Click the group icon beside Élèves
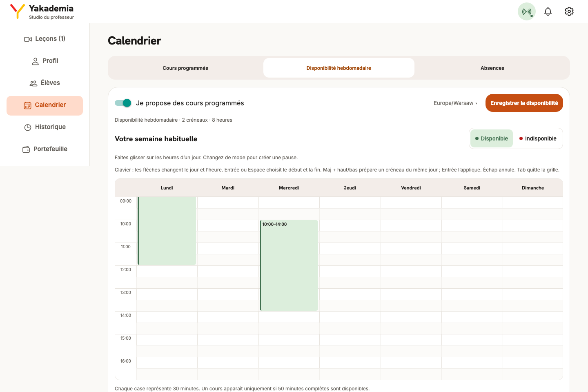 tap(33, 83)
